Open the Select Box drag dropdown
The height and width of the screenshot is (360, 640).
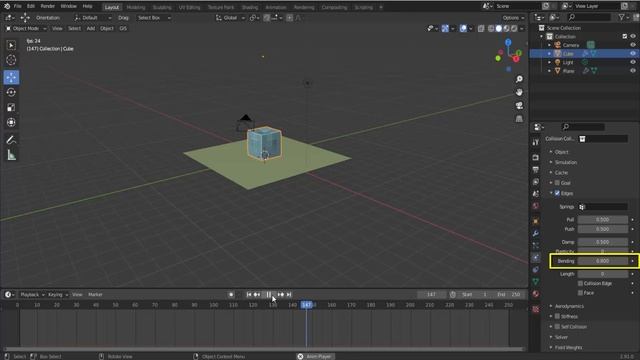[154, 18]
